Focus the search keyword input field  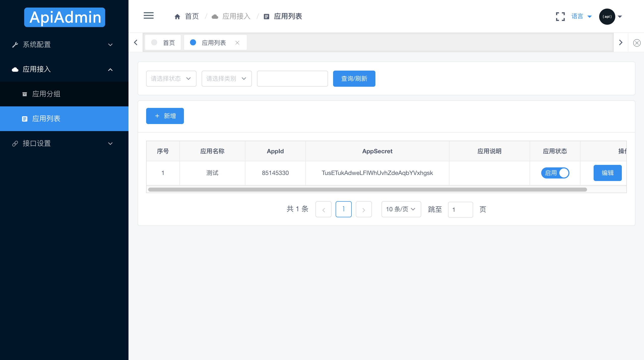293,79
